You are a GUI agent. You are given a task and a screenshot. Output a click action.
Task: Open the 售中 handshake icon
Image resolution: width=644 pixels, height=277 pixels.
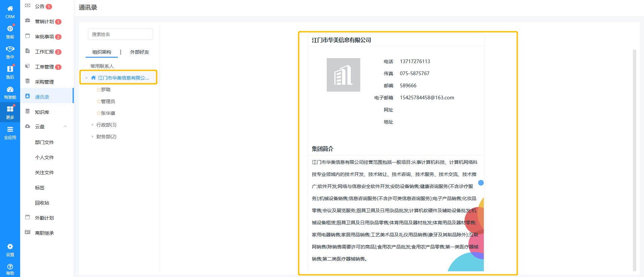[10, 49]
